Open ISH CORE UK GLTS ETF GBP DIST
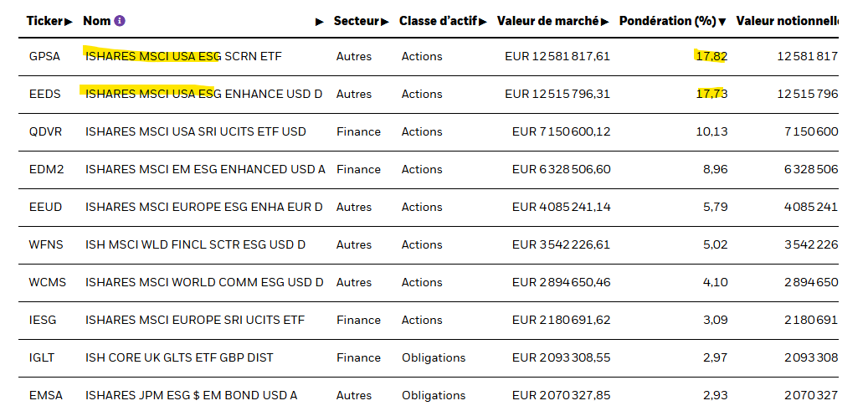Screen dimensions: 868x411 (x=179, y=357)
